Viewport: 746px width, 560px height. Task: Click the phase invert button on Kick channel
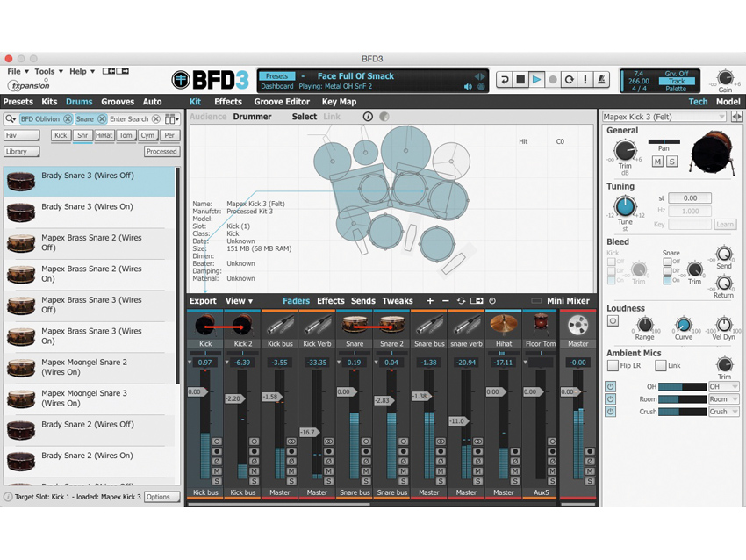click(217, 461)
